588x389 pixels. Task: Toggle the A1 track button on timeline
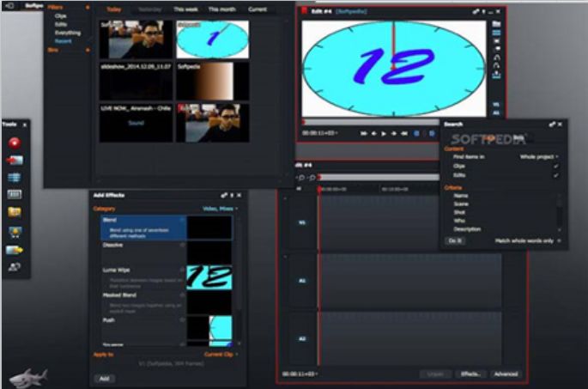(x=302, y=281)
